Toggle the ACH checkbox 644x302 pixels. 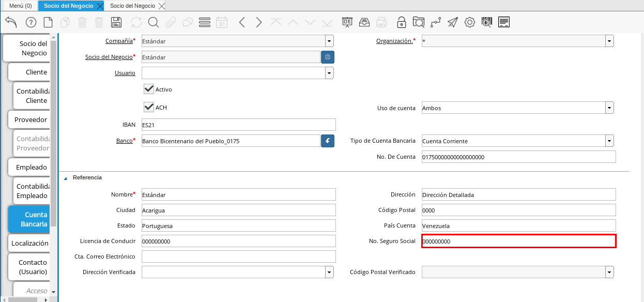149,107
